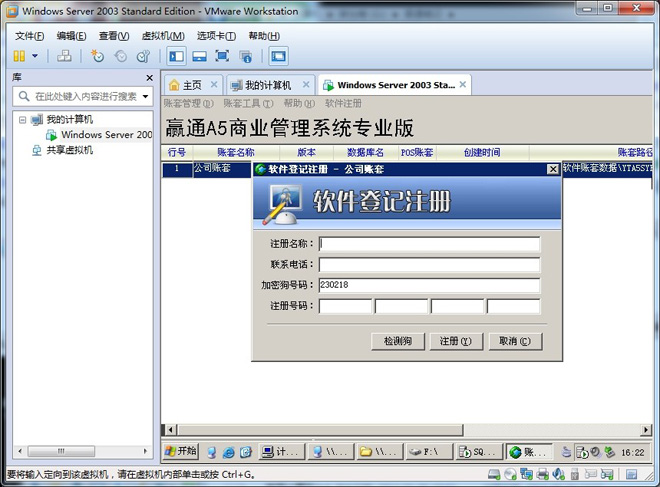Select Windows Server 2003 in library tree
This screenshot has height=487, width=660.
99,135
